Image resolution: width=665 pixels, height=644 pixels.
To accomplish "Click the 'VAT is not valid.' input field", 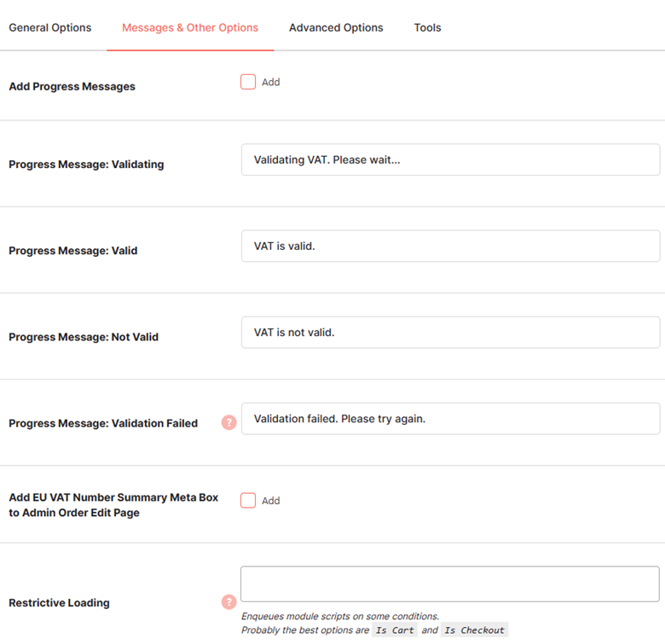I will [x=450, y=333].
